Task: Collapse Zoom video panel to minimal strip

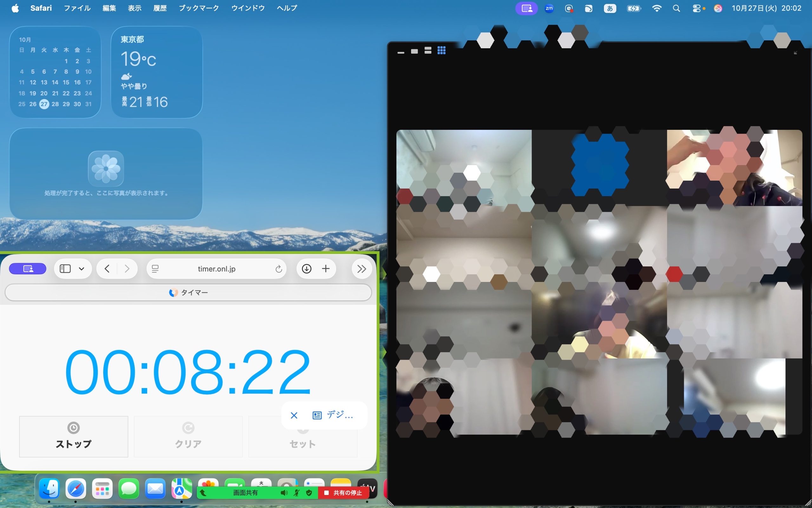Action: pos(401,52)
